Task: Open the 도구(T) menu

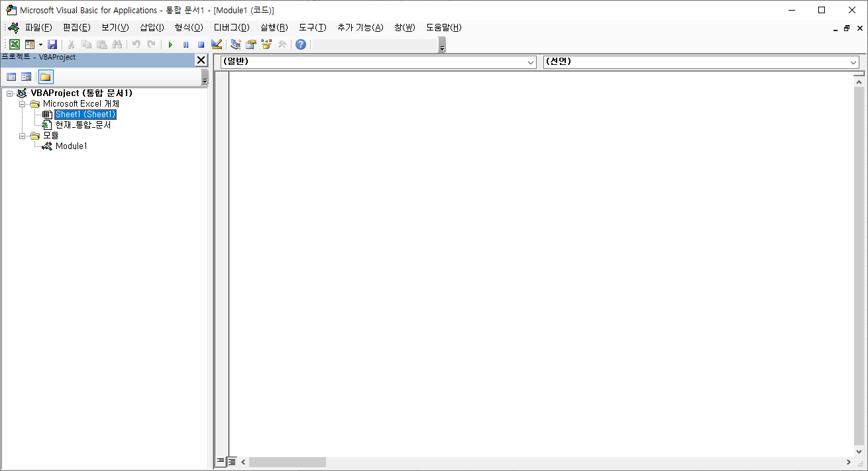Action: pos(313,27)
